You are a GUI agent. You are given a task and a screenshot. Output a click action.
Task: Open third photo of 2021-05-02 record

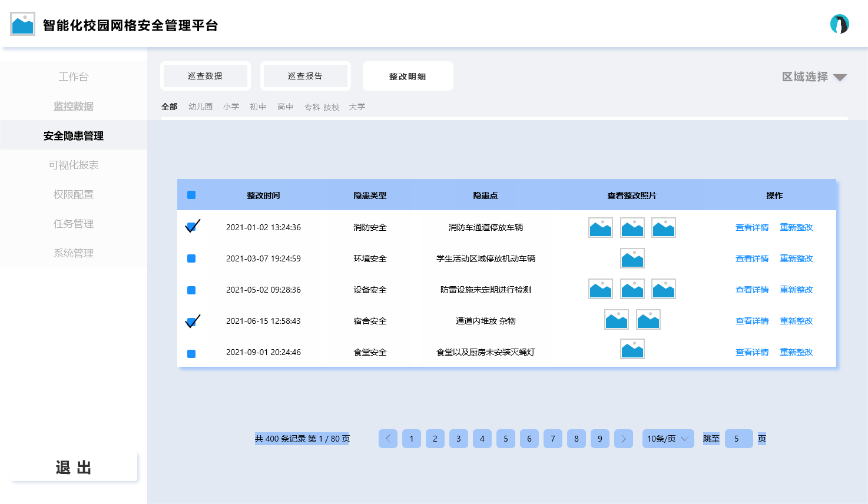pyautogui.click(x=664, y=289)
